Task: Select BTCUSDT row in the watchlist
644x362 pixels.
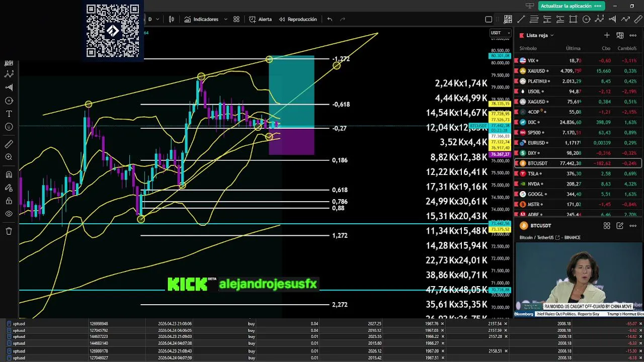Action: click(x=578, y=163)
